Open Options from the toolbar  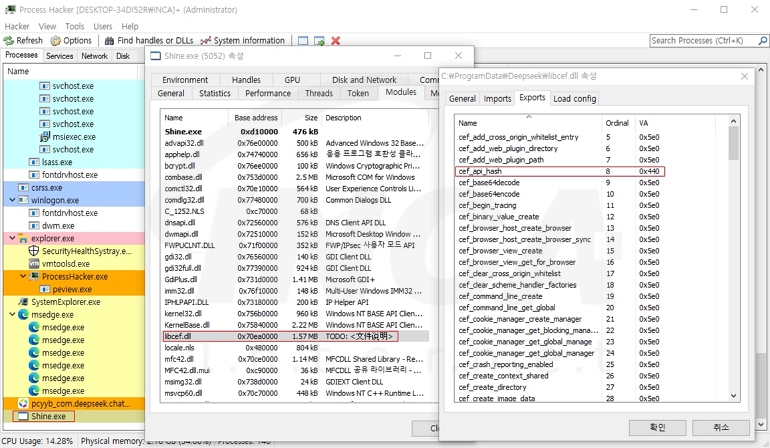point(72,41)
